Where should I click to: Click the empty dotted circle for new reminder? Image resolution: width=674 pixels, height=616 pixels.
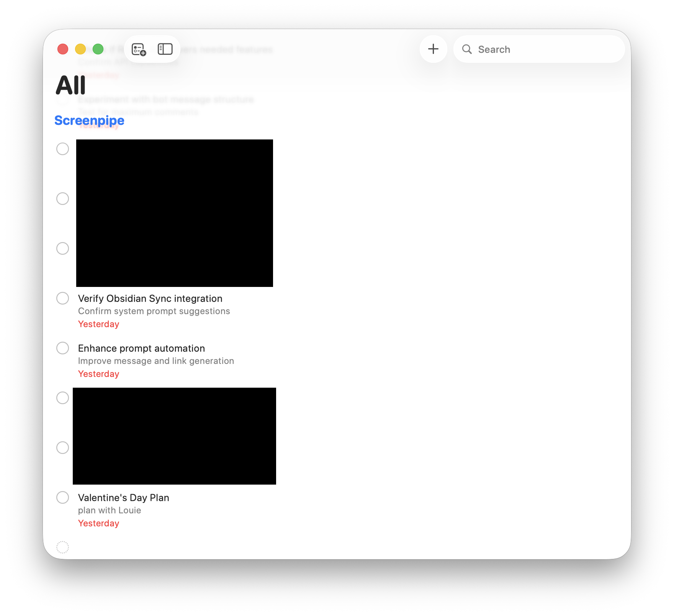point(63,547)
